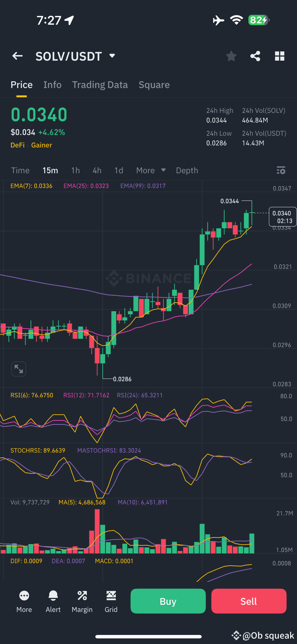297x644 pixels.
Task: Tap the MA(5): 4,686,568 label
Action: click(x=82, y=502)
